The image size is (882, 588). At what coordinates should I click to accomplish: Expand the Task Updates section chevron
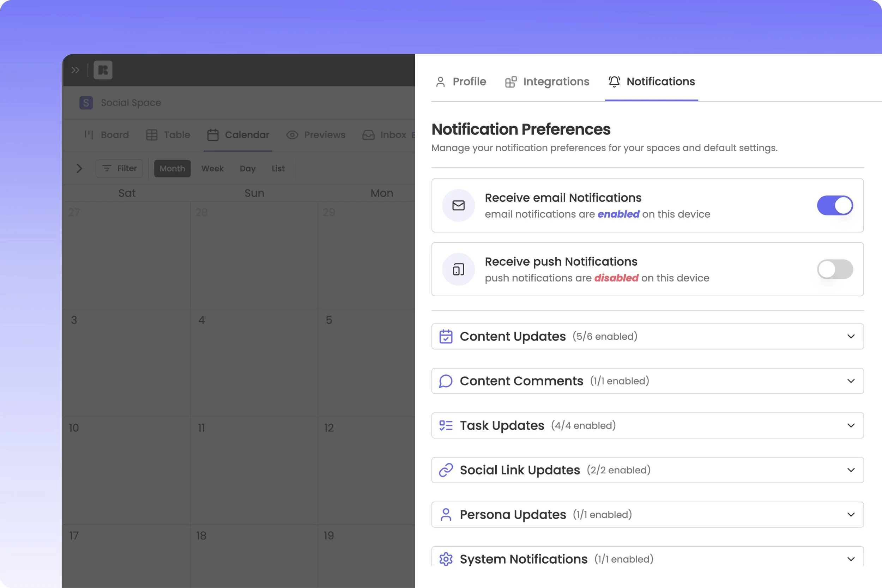click(851, 426)
